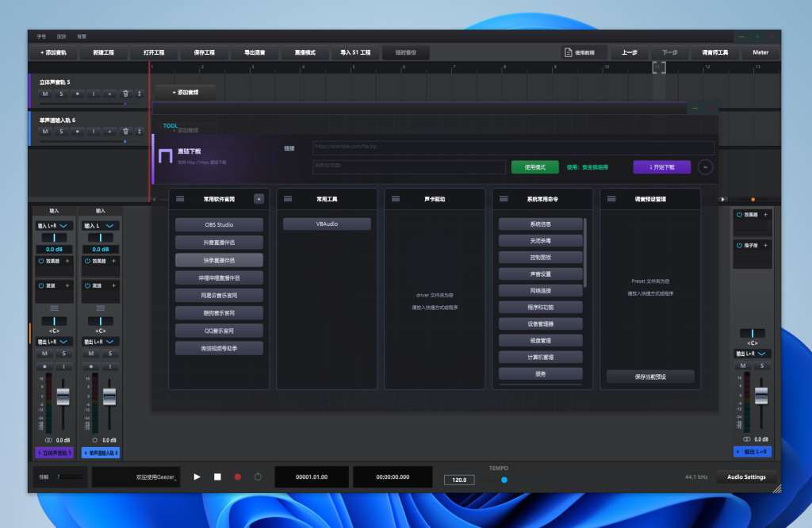
Task: Click the green 使用模式 button
Action: point(535,167)
